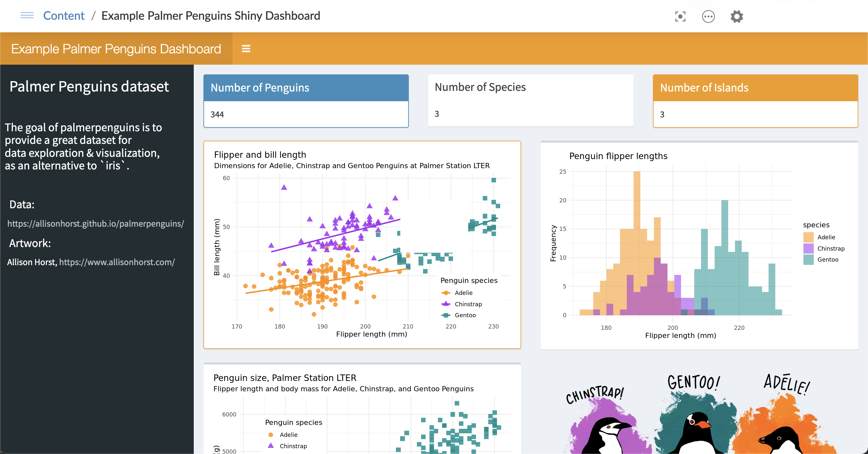This screenshot has width=868, height=454.
Task: Click the dashboard hamburger menu icon
Action: [246, 48]
